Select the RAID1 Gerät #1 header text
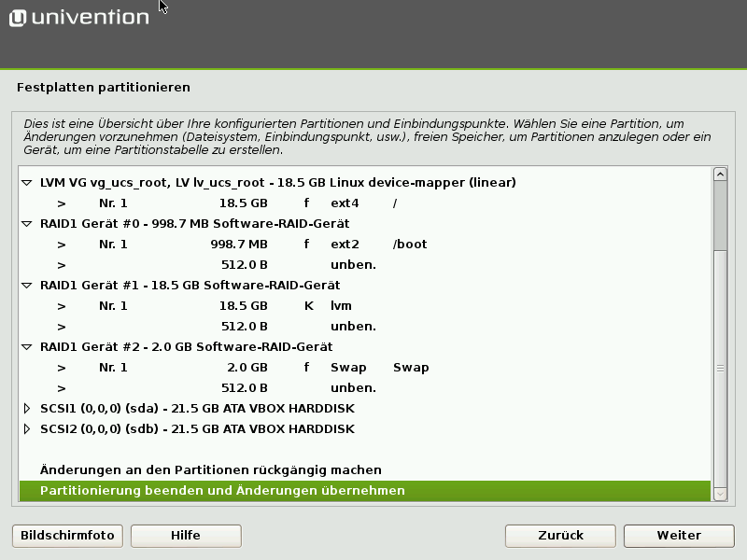 point(190,286)
